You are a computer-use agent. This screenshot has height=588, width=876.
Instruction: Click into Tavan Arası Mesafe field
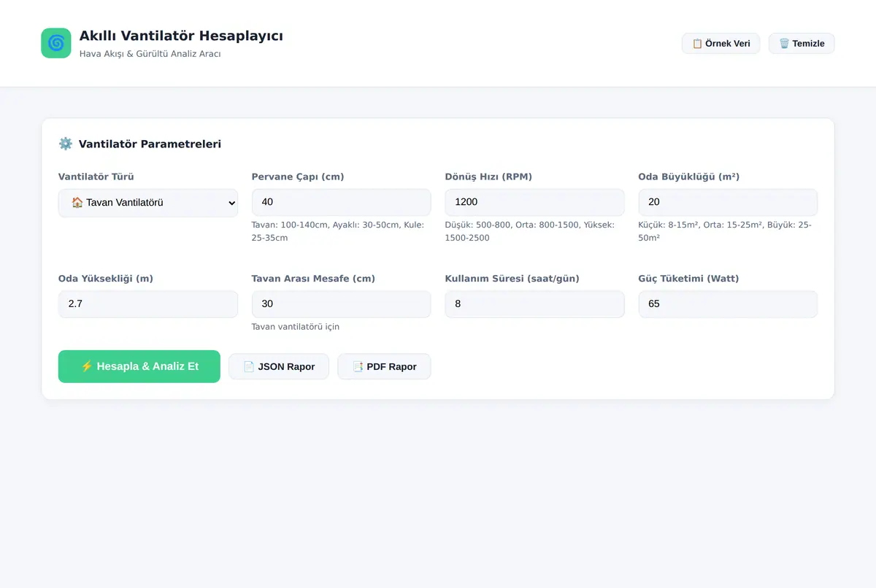[x=342, y=304]
